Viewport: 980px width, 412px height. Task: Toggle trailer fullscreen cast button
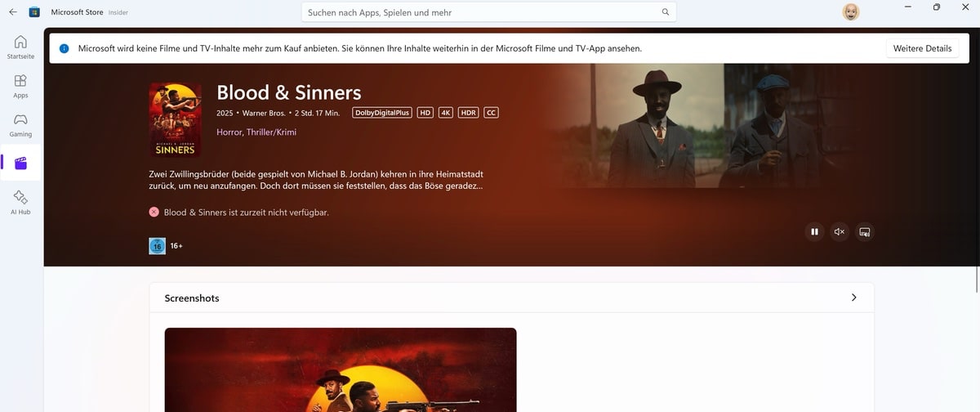click(x=865, y=232)
